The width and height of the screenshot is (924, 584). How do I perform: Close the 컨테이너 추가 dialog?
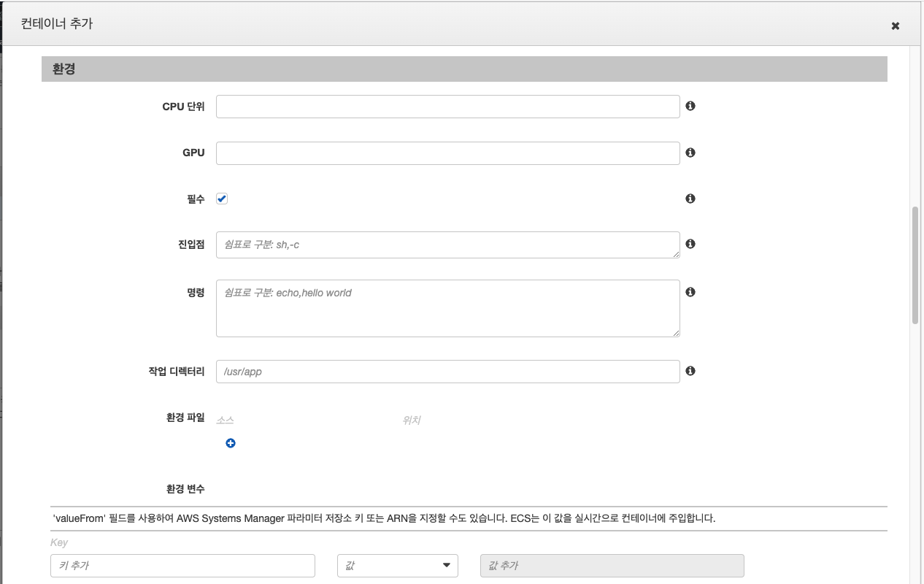[x=895, y=26]
